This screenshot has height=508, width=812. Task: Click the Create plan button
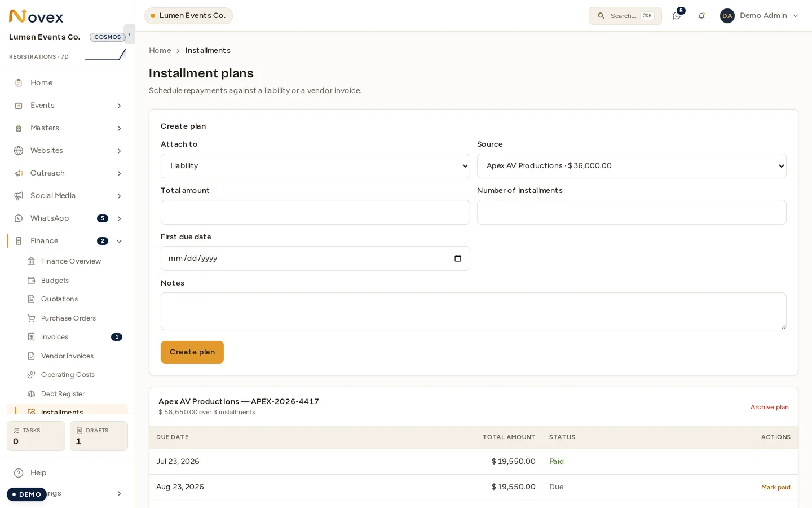[x=192, y=352]
